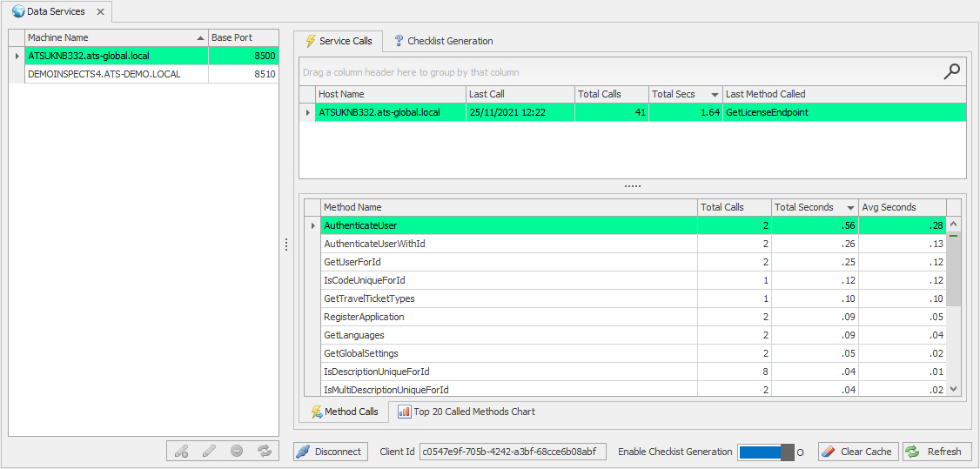The height and width of the screenshot is (469, 980).
Task: Click the 8500 base port cell
Action: click(x=243, y=56)
